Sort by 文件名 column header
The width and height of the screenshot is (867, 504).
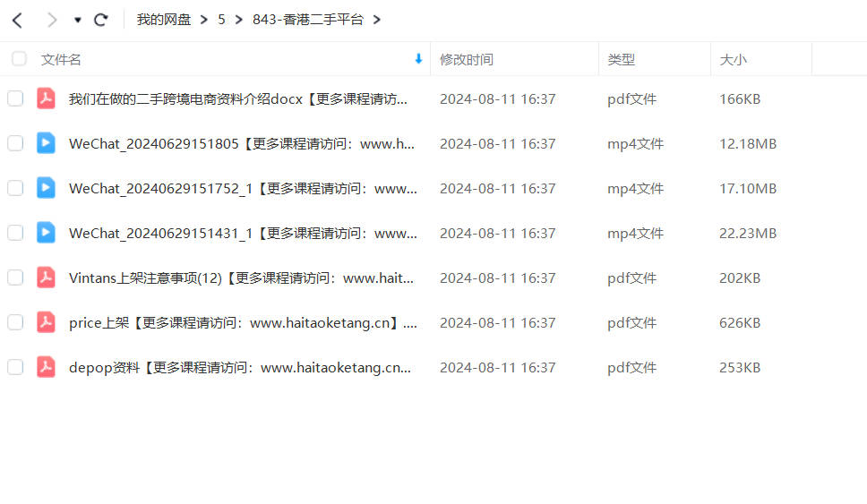click(x=61, y=60)
